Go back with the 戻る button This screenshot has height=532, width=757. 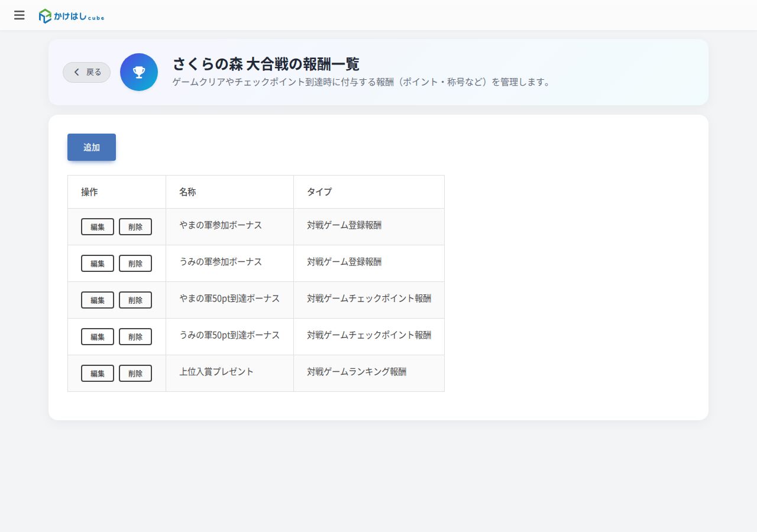[87, 72]
